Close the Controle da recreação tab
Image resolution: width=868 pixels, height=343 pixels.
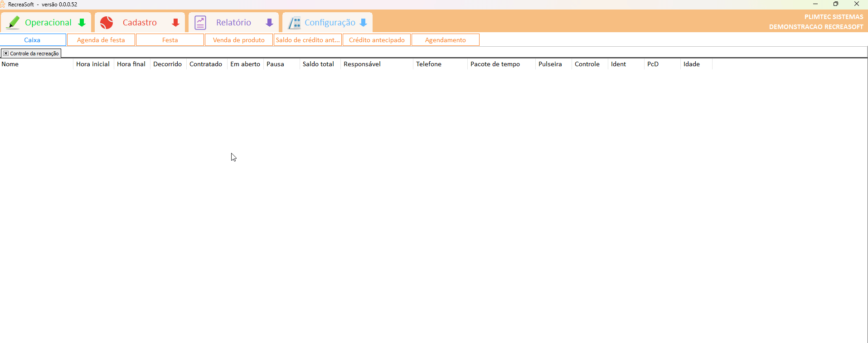6,54
